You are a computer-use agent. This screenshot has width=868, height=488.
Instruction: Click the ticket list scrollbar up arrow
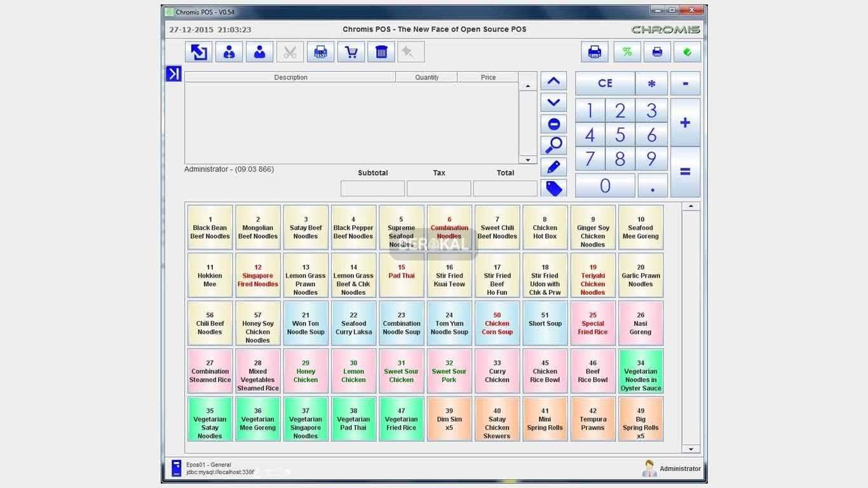tap(527, 86)
